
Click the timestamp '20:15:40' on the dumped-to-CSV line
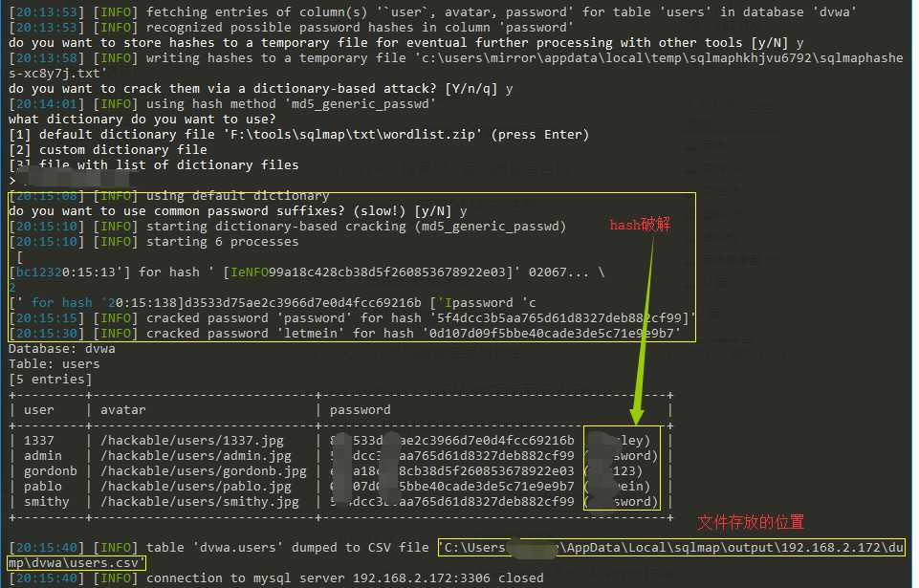[46, 548]
